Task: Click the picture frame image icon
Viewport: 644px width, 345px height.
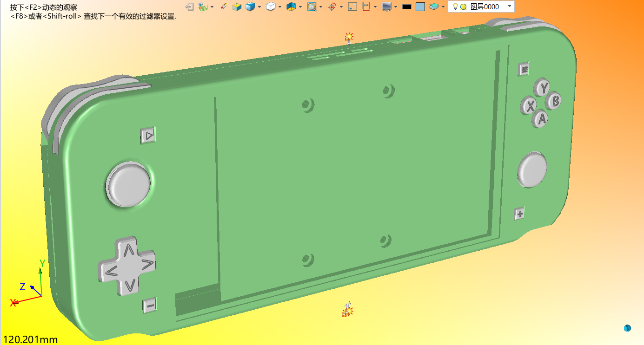Action: point(352,7)
